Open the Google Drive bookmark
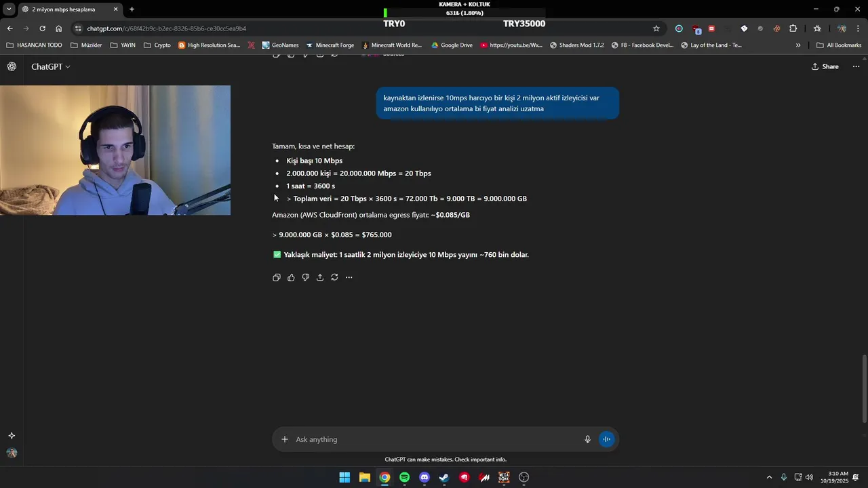The width and height of the screenshot is (868, 488). tap(452, 45)
